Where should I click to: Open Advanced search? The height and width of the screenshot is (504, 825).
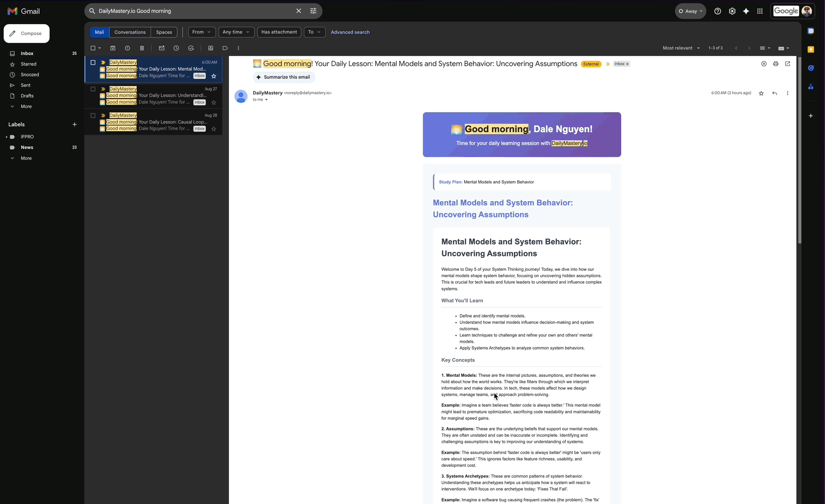point(350,32)
